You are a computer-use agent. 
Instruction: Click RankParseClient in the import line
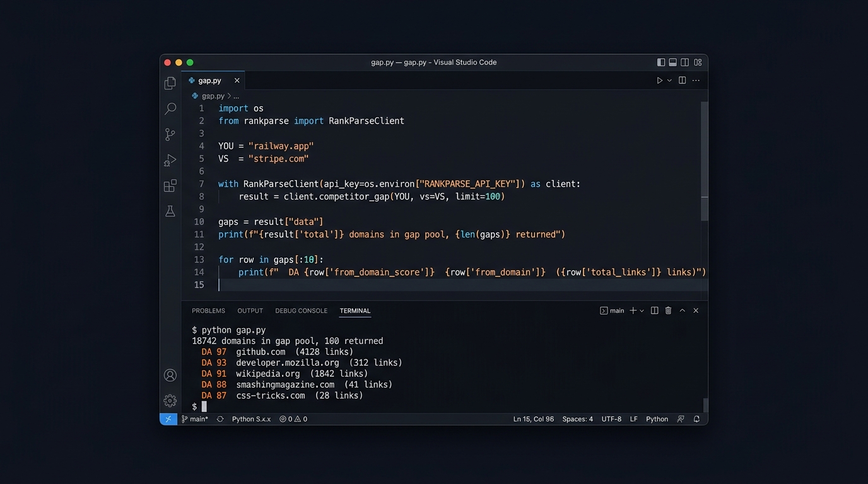pyautogui.click(x=367, y=121)
